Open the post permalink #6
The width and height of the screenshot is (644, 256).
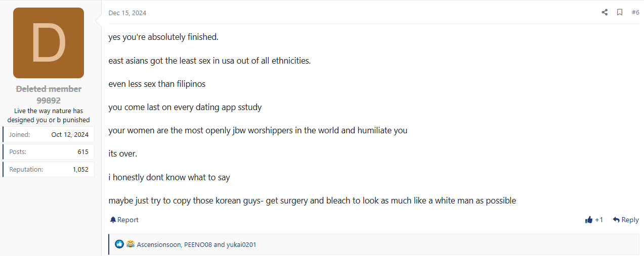click(x=635, y=13)
